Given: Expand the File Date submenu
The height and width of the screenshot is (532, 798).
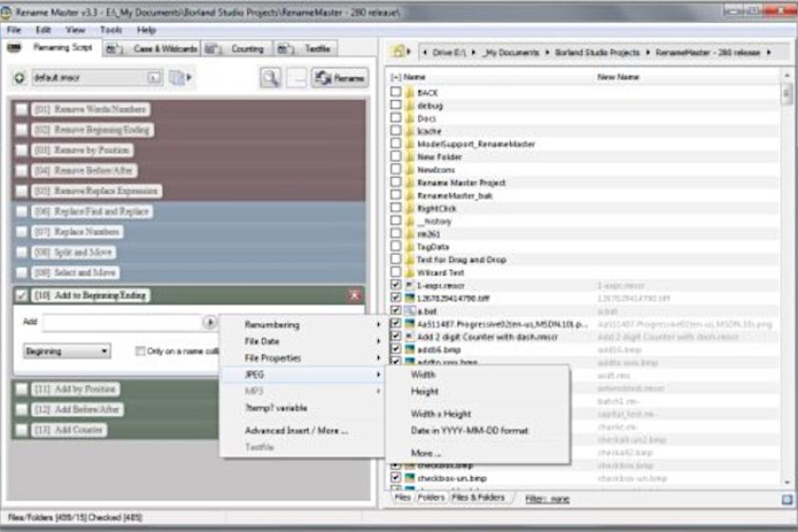Looking at the screenshot, I should point(303,341).
